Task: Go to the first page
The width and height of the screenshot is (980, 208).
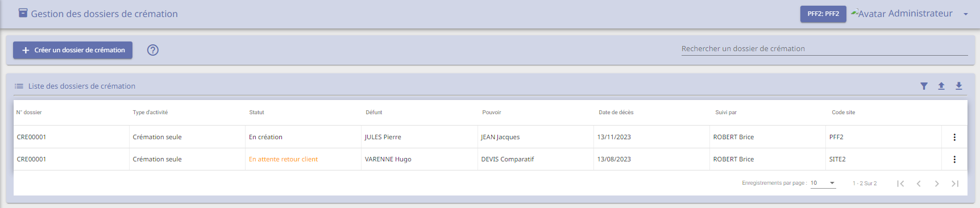Action: coord(900,184)
